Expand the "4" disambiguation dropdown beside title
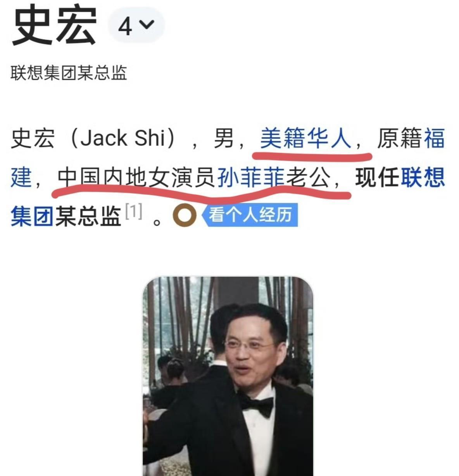The image size is (459, 476). click(x=136, y=26)
